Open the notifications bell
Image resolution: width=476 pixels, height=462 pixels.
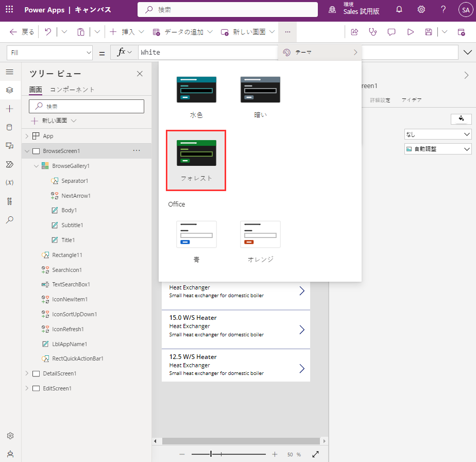pyautogui.click(x=399, y=10)
